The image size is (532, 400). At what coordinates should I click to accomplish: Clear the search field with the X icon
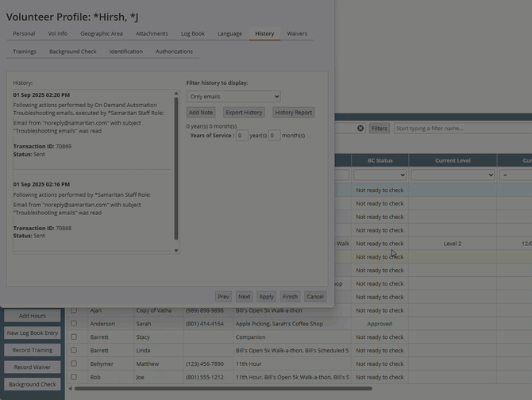[360, 128]
